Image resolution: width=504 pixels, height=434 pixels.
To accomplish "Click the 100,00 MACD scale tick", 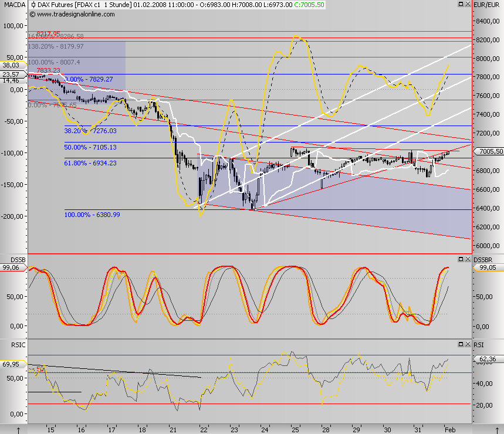I will click(13, 26).
